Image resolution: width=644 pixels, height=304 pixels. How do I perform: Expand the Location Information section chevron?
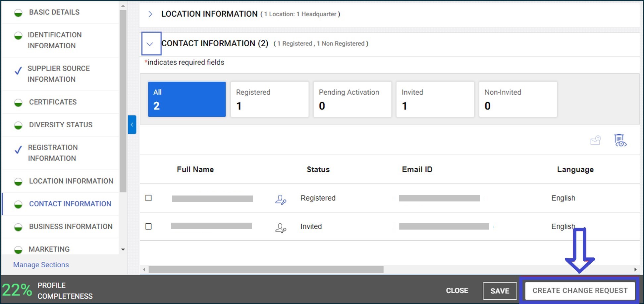click(x=150, y=14)
